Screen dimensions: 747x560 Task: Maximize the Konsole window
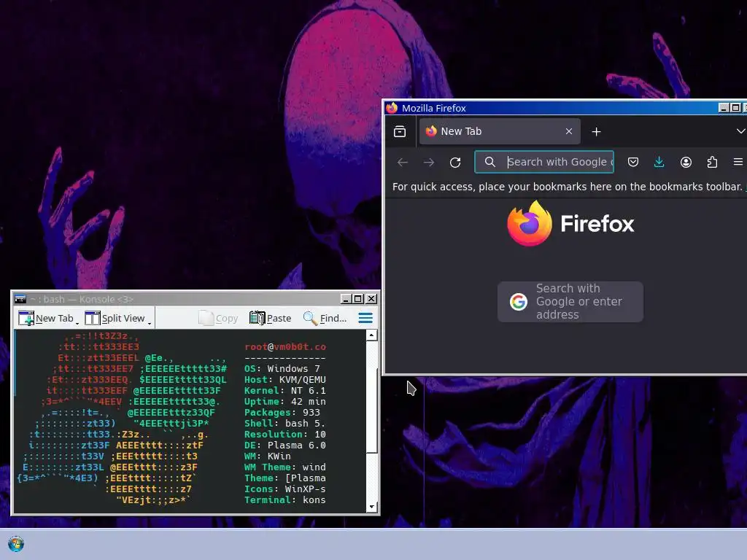[x=358, y=299]
